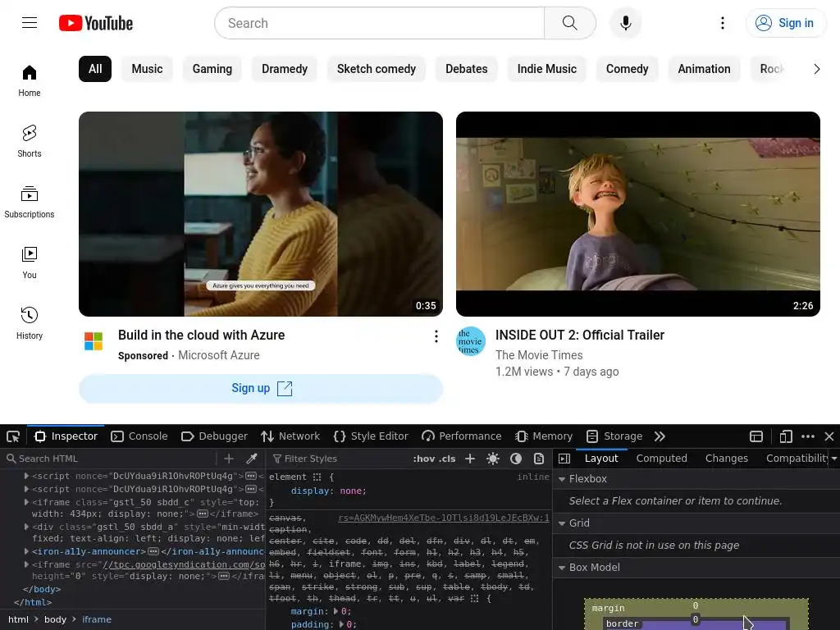Collapse the Box Model section
The image size is (840, 630).
[x=562, y=568]
